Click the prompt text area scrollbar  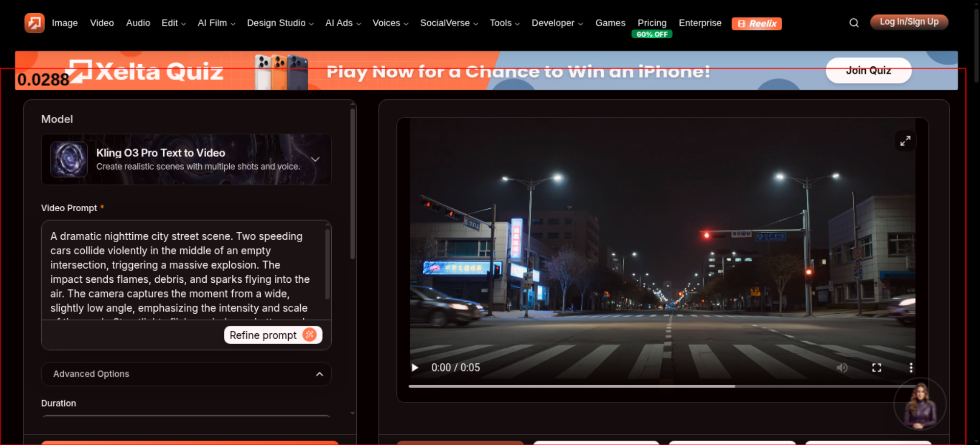[327, 264]
